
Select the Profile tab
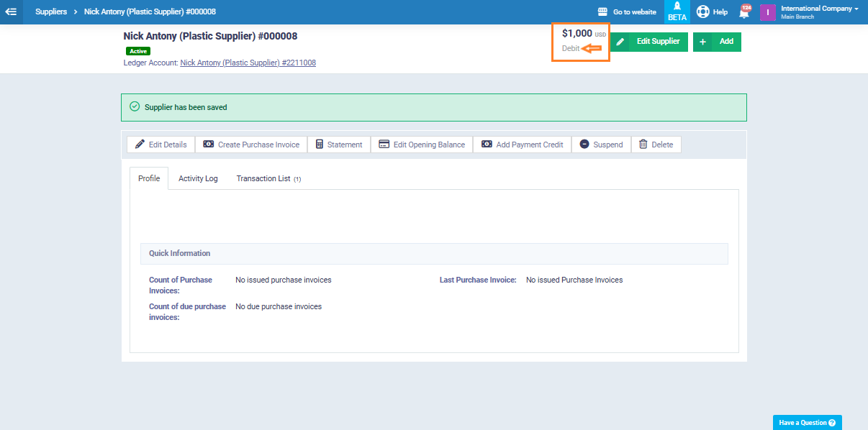pyautogui.click(x=149, y=178)
